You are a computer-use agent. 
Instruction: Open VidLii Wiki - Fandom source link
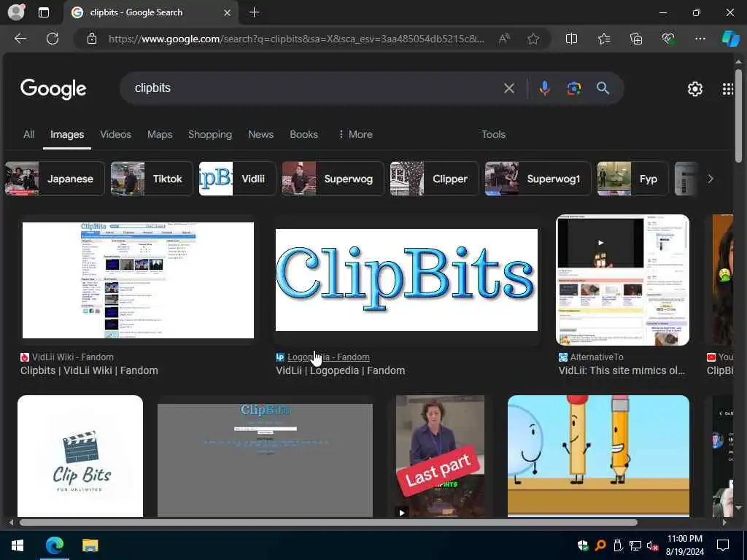(72, 357)
